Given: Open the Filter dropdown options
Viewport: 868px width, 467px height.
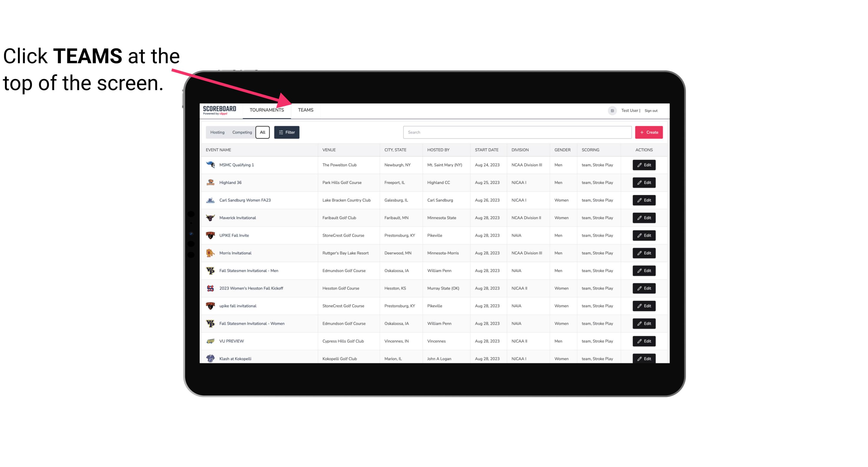Looking at the screenshot, I should [286, 132].
